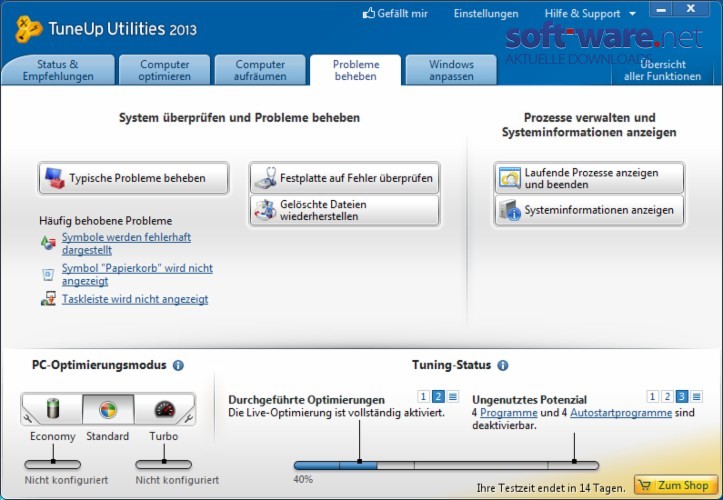Image resolution: width=723 pixels, height=500 pixels.
Task: Click the TuneUp Utilities logo icon
Action: coord(28,29)
